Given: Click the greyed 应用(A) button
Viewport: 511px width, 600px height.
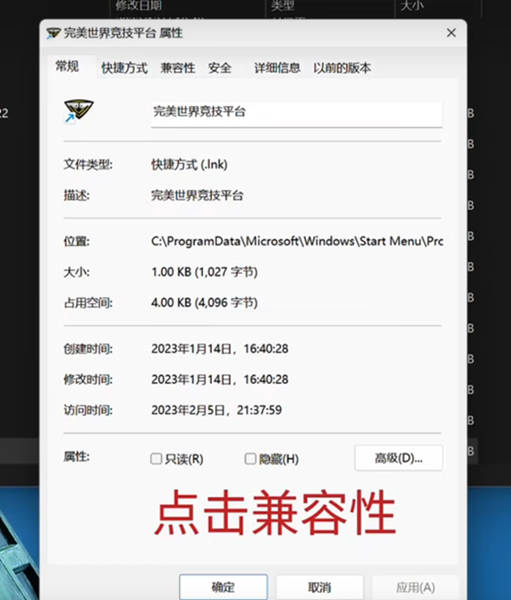Looking at the screenshot, I should [415, 587].
